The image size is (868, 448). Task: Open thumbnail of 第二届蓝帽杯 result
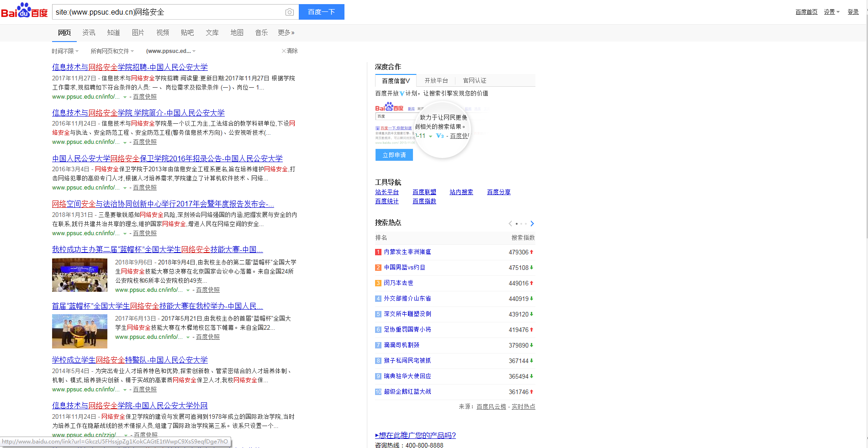pyautogui.click(x=80, y=275)
